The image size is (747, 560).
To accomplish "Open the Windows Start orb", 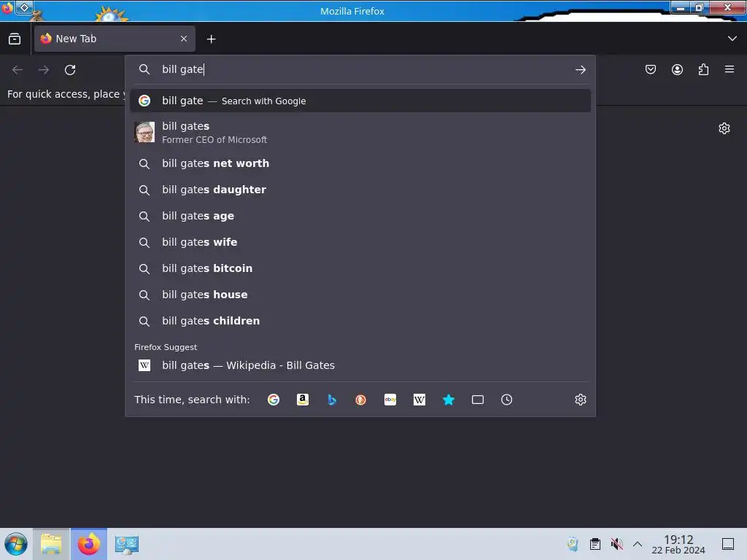I will (x=16, y=544).
